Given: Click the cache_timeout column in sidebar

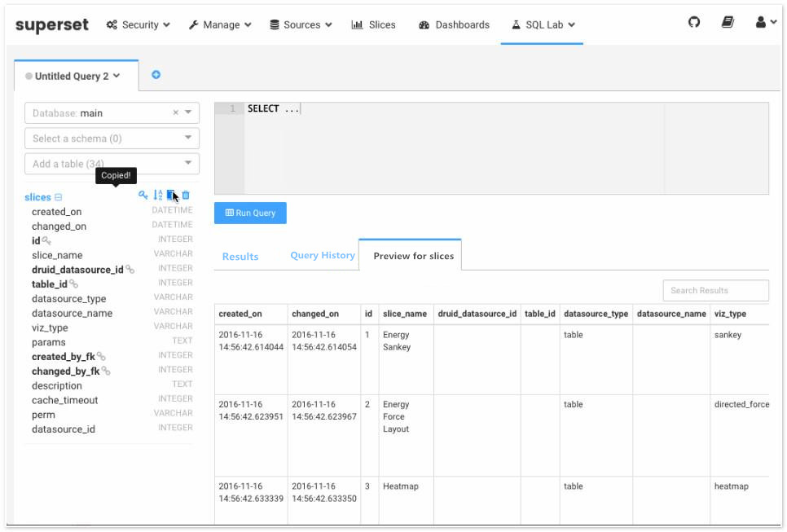Looking at the screenshot, I should tap(64, 400).
